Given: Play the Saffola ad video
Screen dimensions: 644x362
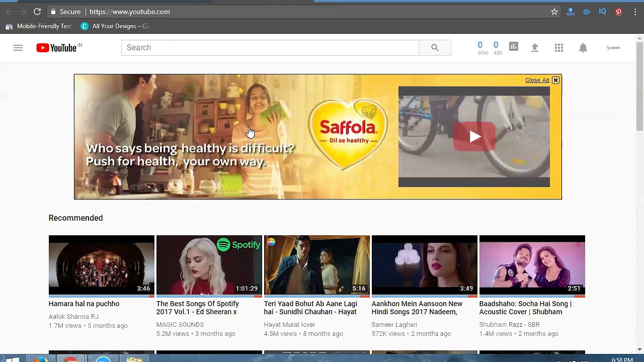Looking at the screenshot, I should click(x=474, y=137).
